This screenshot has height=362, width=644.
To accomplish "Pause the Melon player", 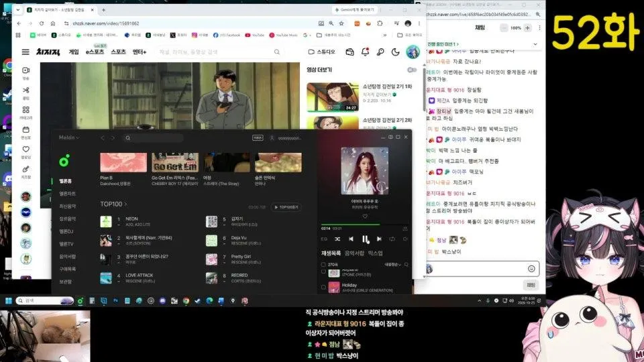I will 365,239.
